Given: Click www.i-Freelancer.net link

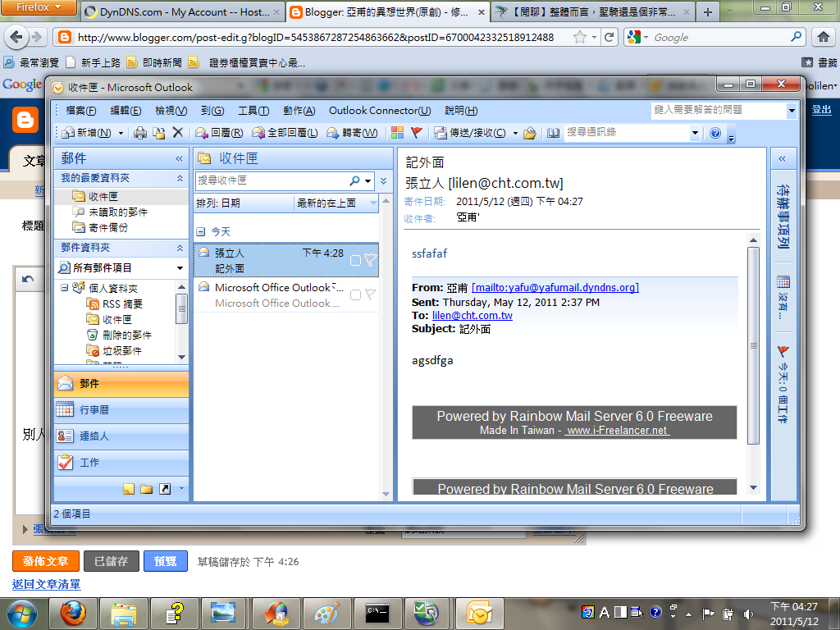Looking at the screenshot, I should [617, 430].
